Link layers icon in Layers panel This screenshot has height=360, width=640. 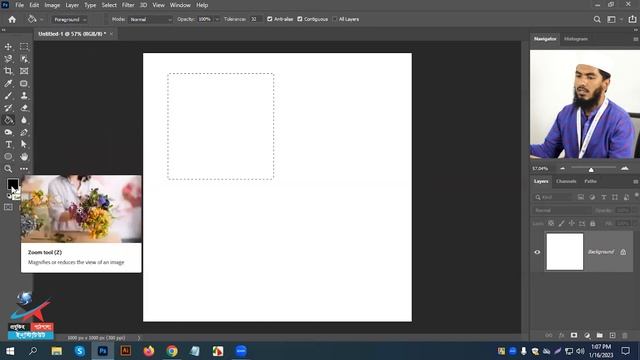click(x=549, y=335)
